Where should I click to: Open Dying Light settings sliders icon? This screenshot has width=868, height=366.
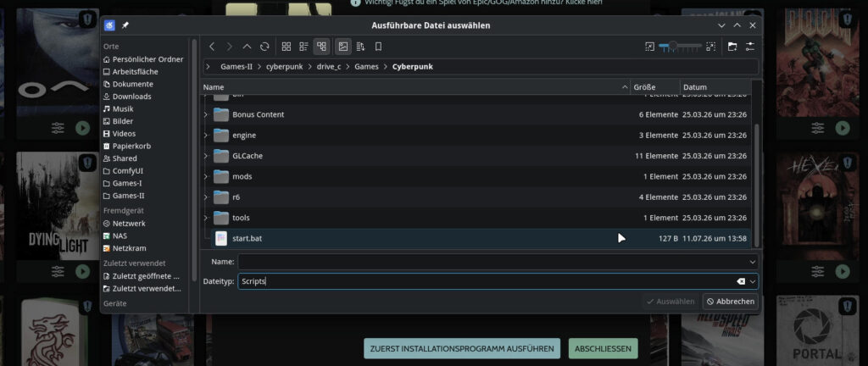58,271
